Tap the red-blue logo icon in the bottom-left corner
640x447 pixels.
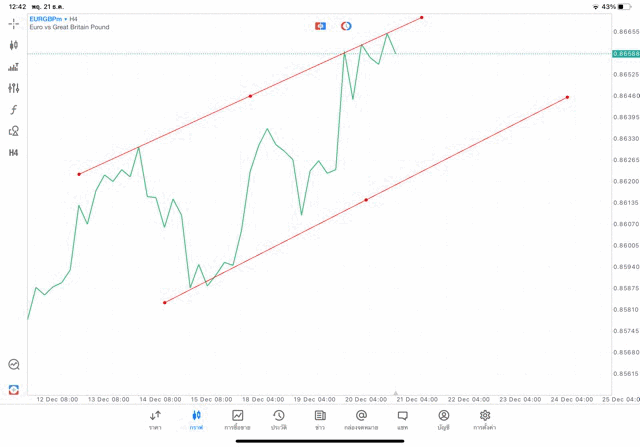[13, 389]
